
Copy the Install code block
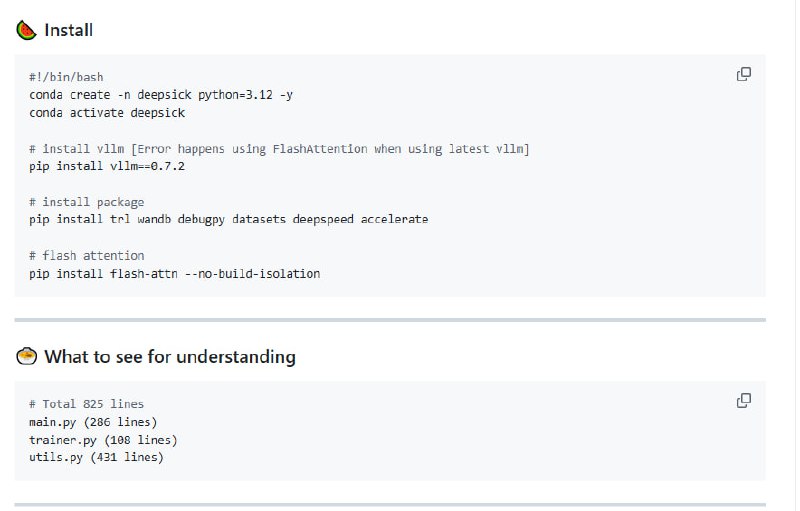pyautogui.click(x=744, y=74)
